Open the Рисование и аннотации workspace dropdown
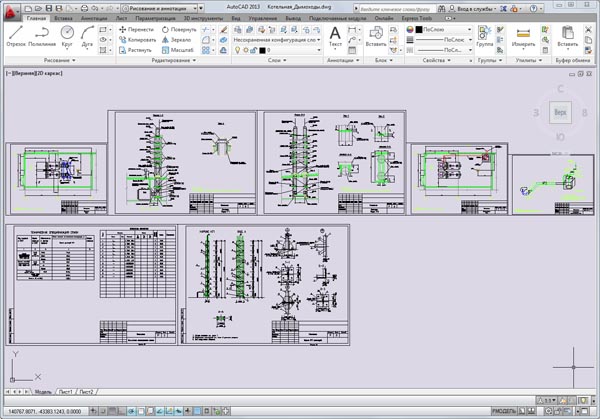 (160, 7)
